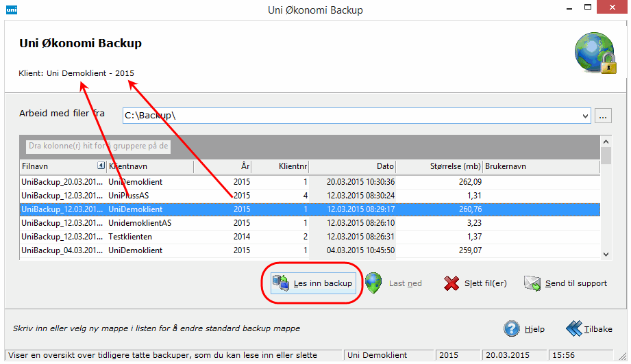The width and height of the screenshot is (631, 364).
Task: Open the Filnavn column filter arrow
Action: pyautogui.click(x=100, y=166)
